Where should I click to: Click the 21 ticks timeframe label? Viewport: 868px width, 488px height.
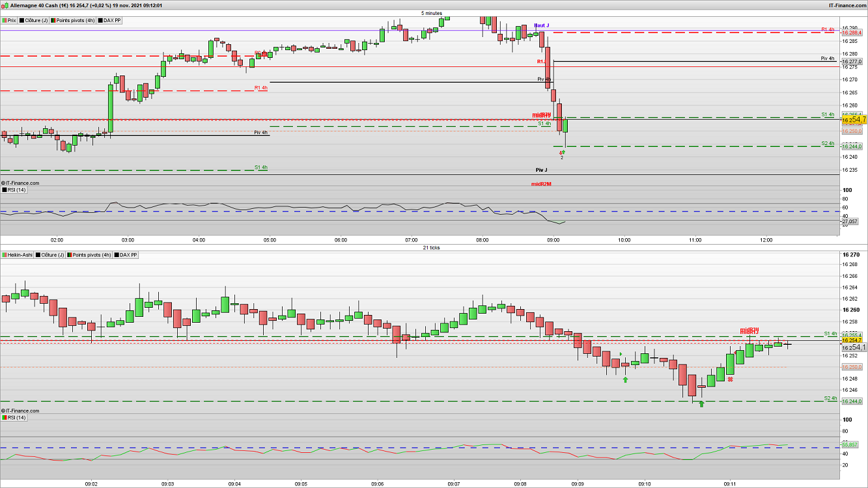click(x=432, y=248)
